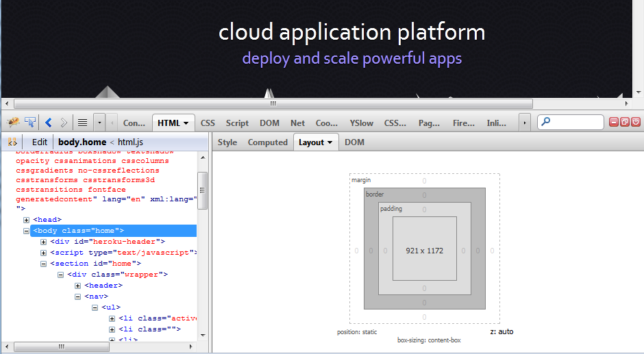Select body.home in the breadcrumb
The height and width of the screenshot is (354, 644).
[x=82, y=142]
